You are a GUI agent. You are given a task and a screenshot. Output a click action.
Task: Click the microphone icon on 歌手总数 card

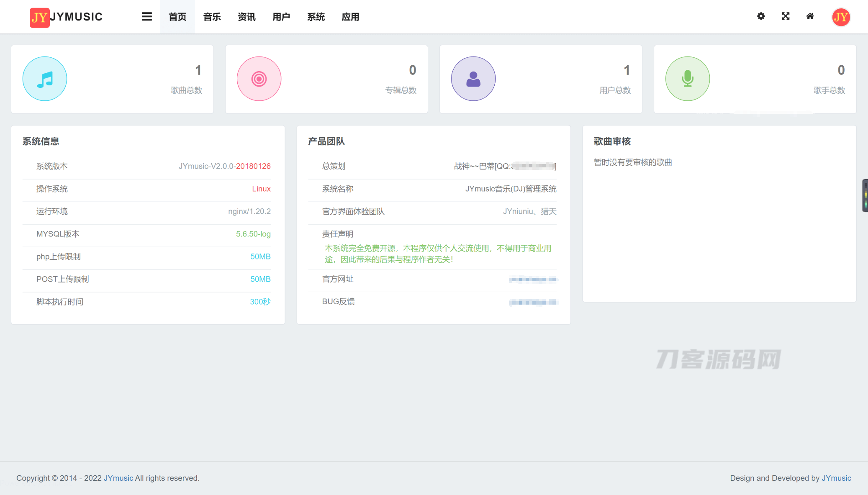687,79
